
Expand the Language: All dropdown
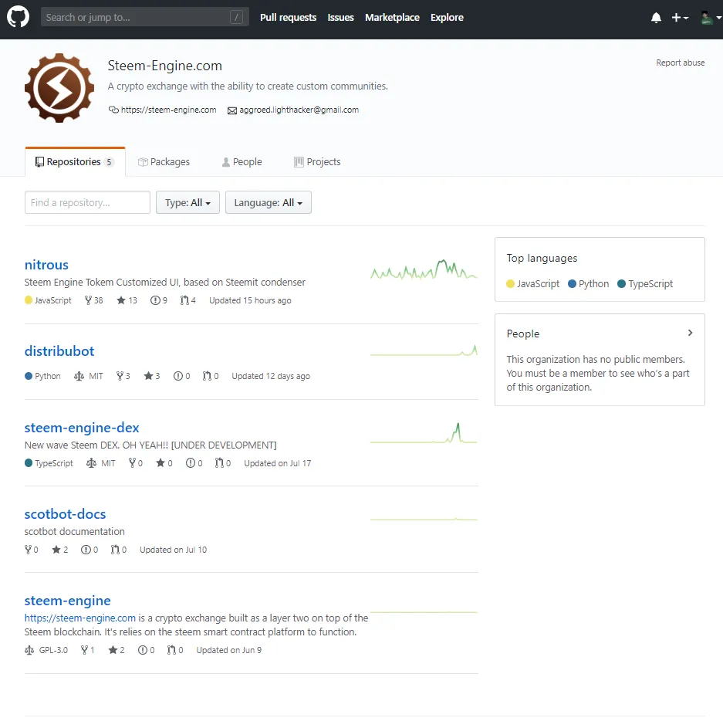click(269, 202)
